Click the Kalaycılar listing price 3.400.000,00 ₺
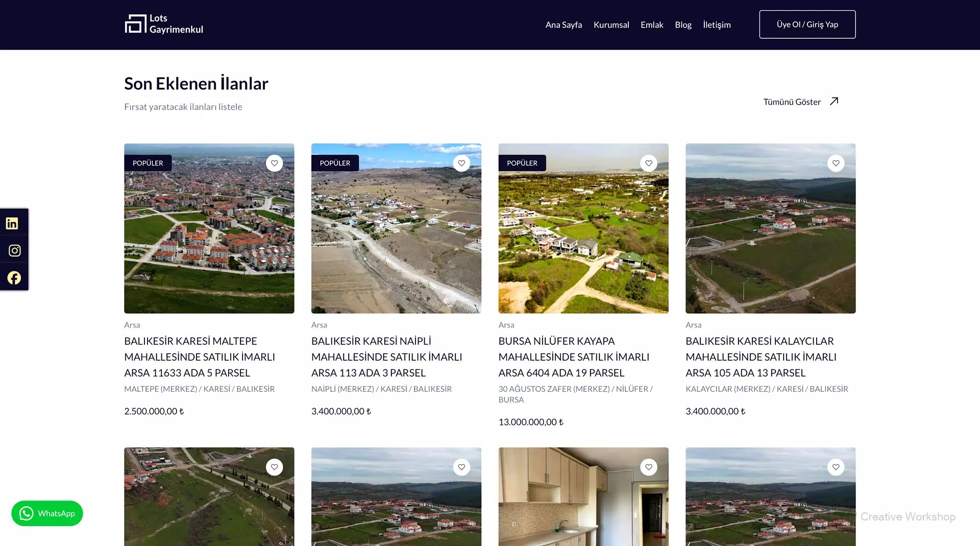980x546 pixels. (x=715, y=411)
